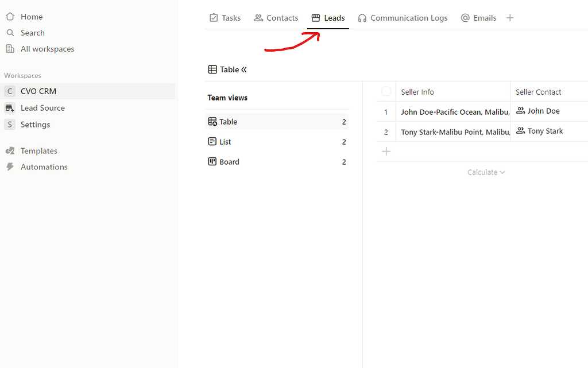Screen dimensions: 588x368
Task: Open the Calculate dropdown below the table
Action: [486, 172]
